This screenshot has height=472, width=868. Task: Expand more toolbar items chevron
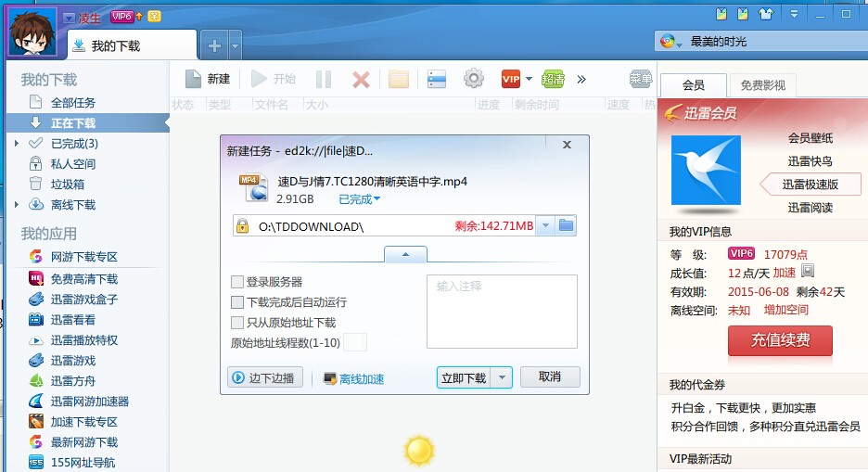point(581,79)
